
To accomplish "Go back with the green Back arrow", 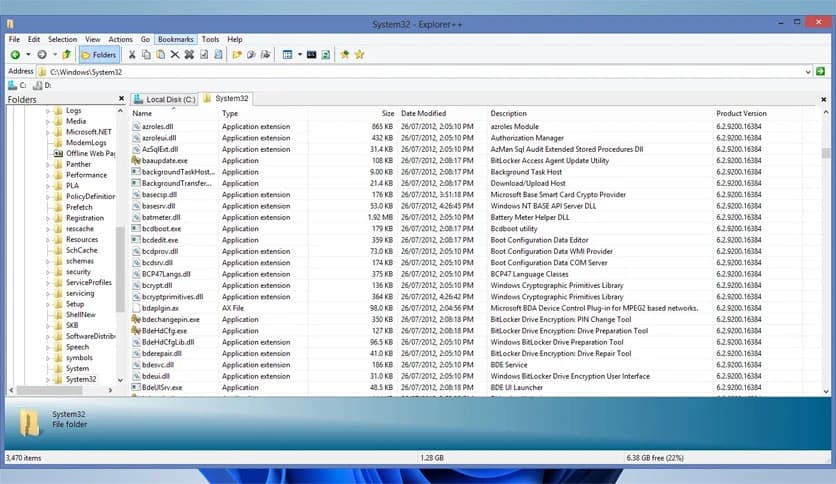I will tap(15, 54).
